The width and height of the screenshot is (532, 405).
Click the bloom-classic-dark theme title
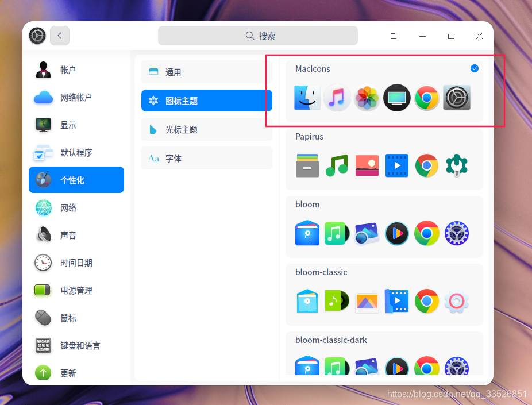(x=331, y=340)
